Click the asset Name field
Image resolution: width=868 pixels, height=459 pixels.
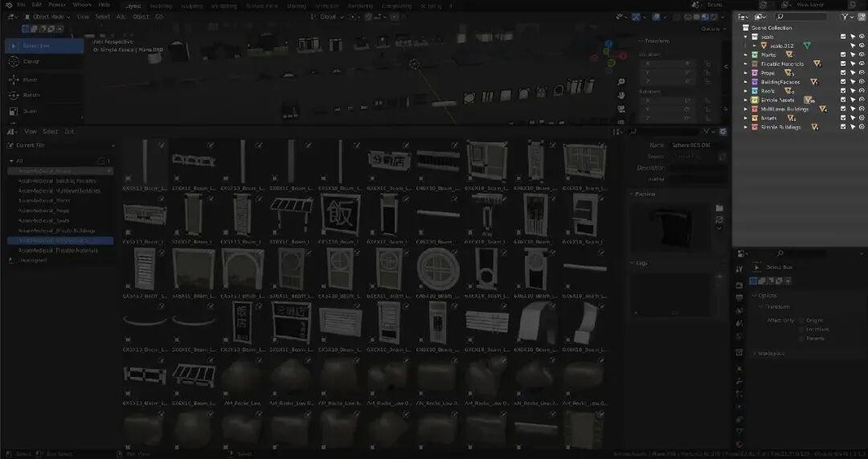(697, 145)
